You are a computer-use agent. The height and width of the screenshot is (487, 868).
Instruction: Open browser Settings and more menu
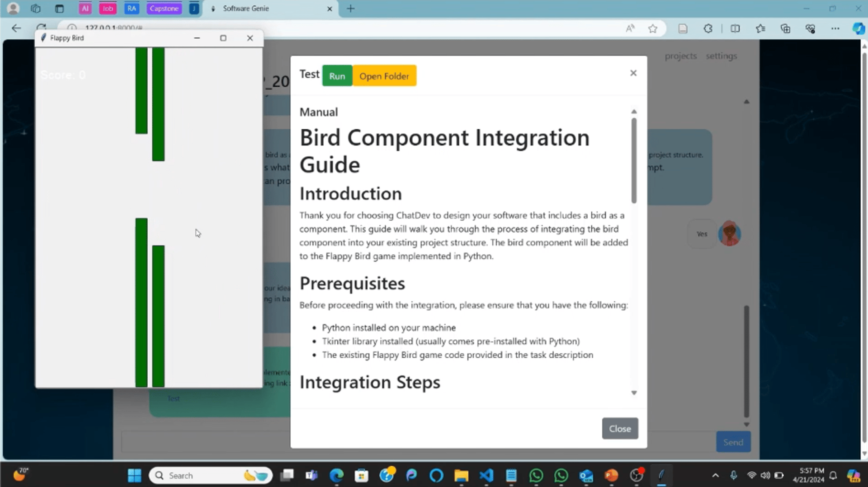835,28
